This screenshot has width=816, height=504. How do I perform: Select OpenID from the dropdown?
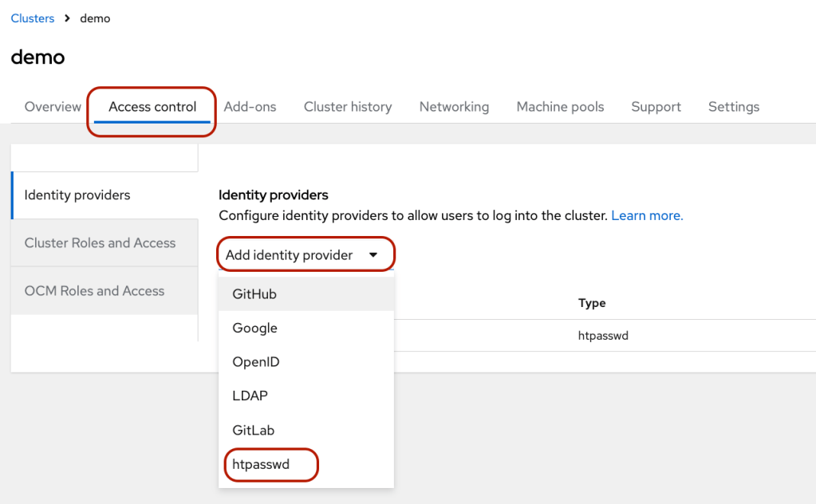[256, 362]
